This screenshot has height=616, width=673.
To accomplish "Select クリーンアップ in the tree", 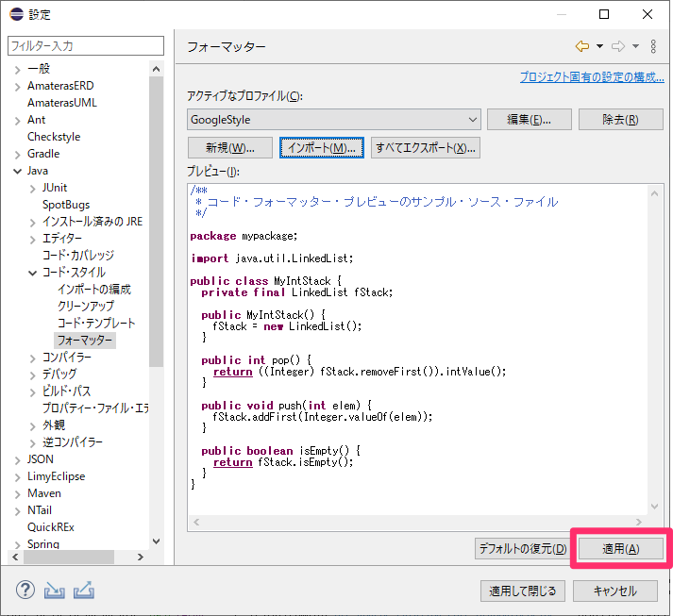I will pos(86,306).
